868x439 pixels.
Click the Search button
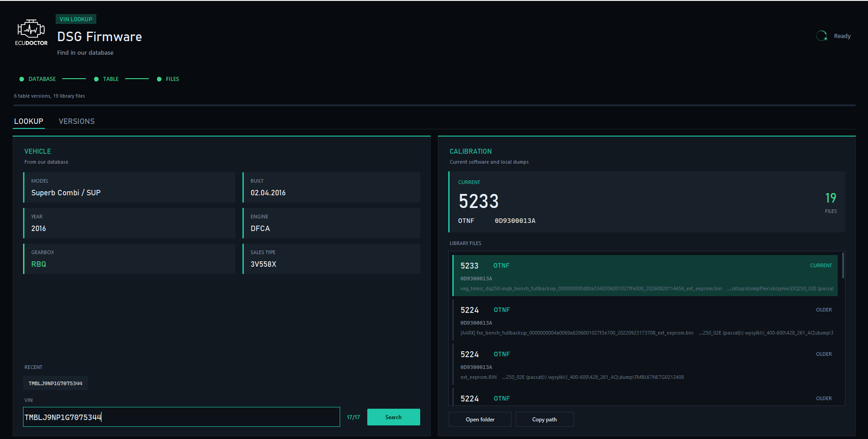point(394,417)
